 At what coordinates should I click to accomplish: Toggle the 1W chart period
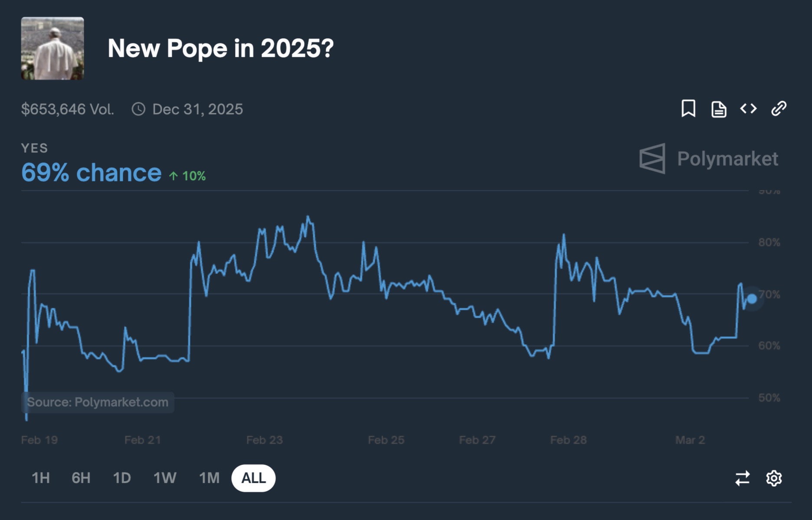(x=165, y=477)
